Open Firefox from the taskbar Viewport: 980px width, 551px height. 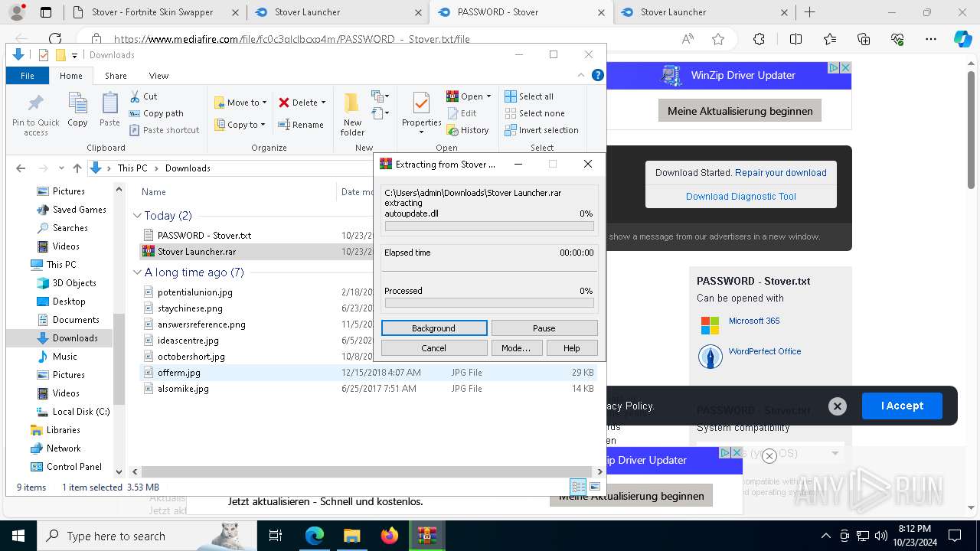point(389,536)
